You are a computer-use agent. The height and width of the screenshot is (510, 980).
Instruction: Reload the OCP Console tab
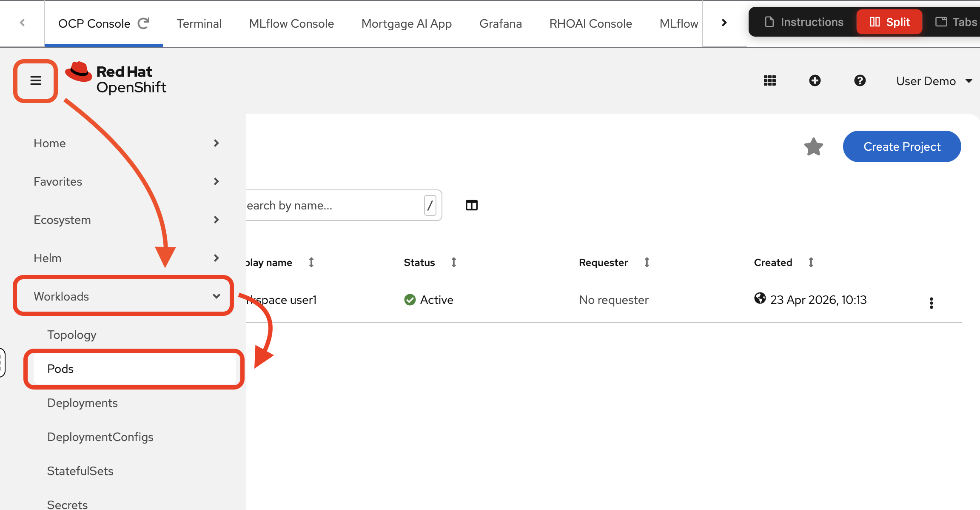click(144, 23)
